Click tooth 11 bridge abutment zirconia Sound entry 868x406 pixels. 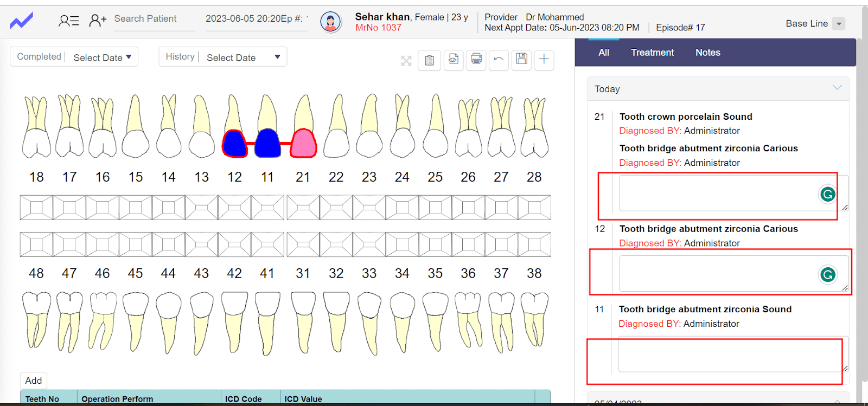coord(705,309)
